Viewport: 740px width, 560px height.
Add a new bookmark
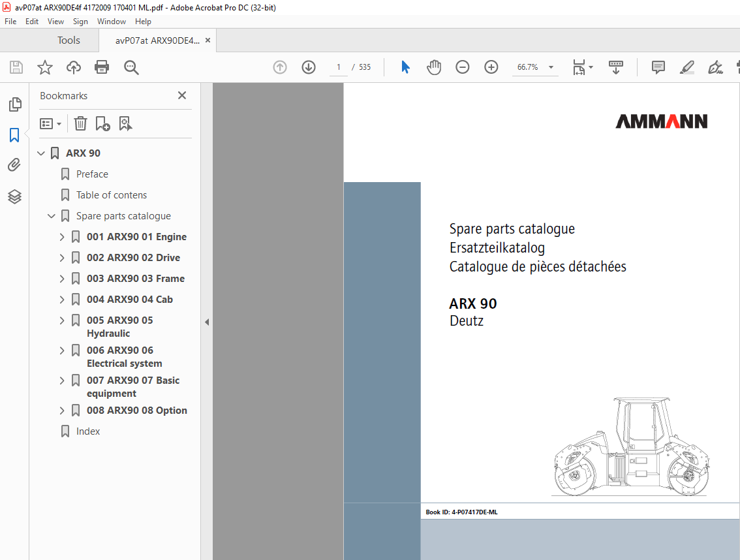tap(102, 124)
